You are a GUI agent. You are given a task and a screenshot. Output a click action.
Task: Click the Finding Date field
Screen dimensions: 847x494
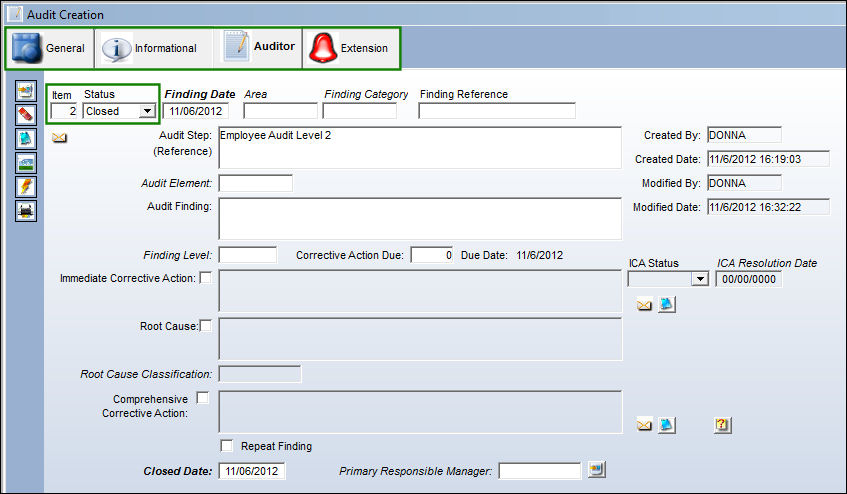pos(196,111)
